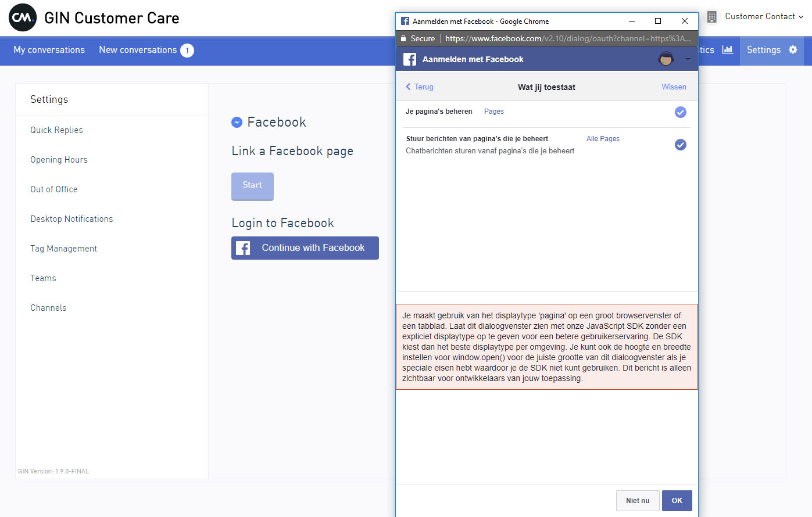Uncheck Stuur berichten van pagina's permission
The height and width of the screenshot is (517, 812).
point(680,145)
